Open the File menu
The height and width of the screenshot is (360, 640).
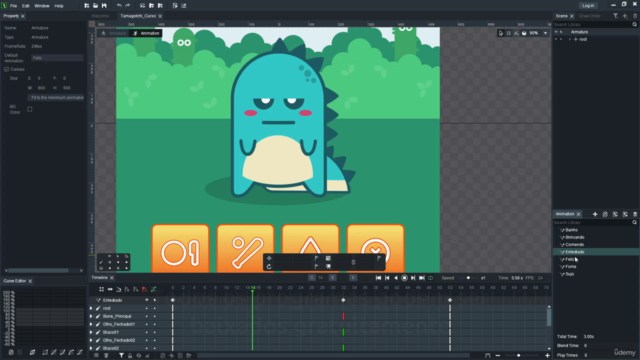[x=13, y=6]
